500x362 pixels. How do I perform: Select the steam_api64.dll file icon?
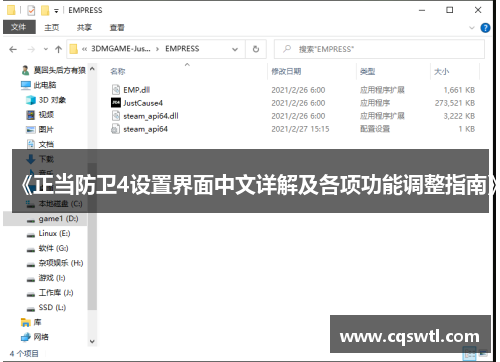point(116,116)
